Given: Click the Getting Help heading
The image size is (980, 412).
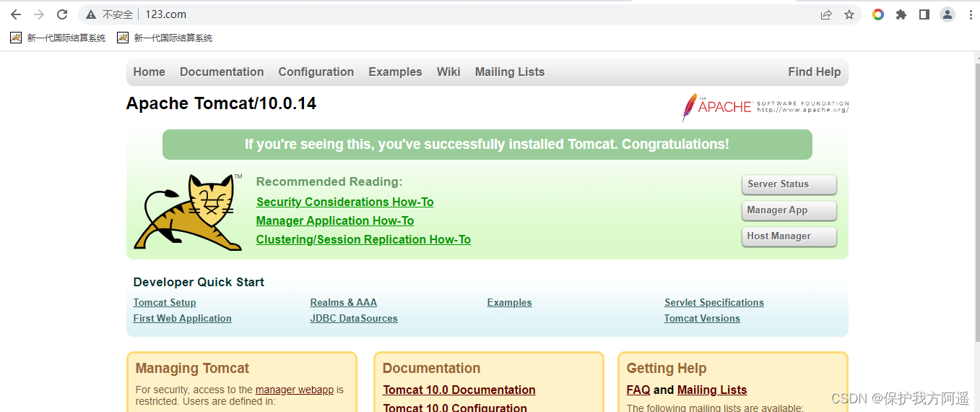Looking at the screenshot, I should (x=667, y=368).
